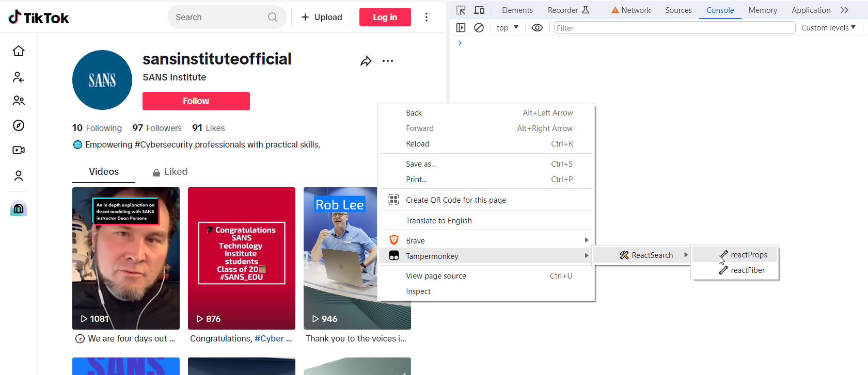
Task: Open the Congratulations SANS students video
Action: click(x=242, y=258)
